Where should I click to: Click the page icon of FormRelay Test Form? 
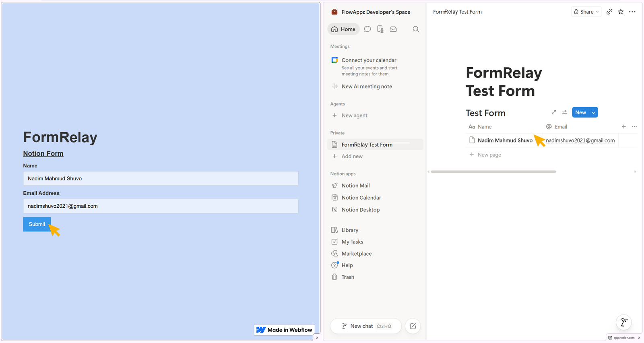tap(334, 145)
